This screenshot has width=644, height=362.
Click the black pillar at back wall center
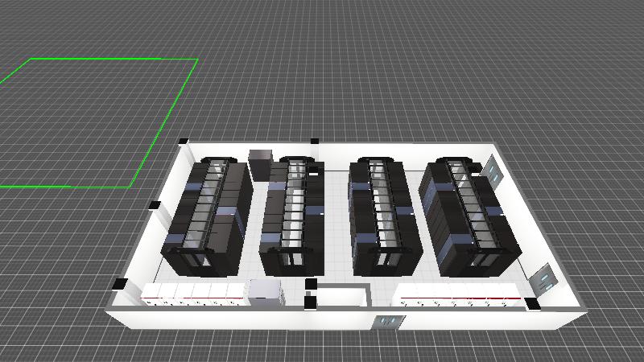[x=314, y=141]
